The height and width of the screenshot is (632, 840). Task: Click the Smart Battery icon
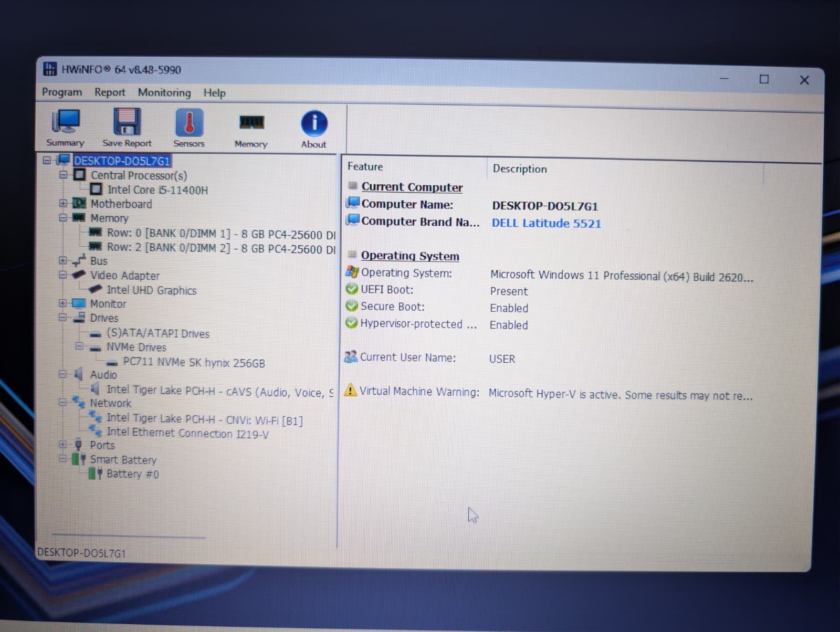point(79,459)
